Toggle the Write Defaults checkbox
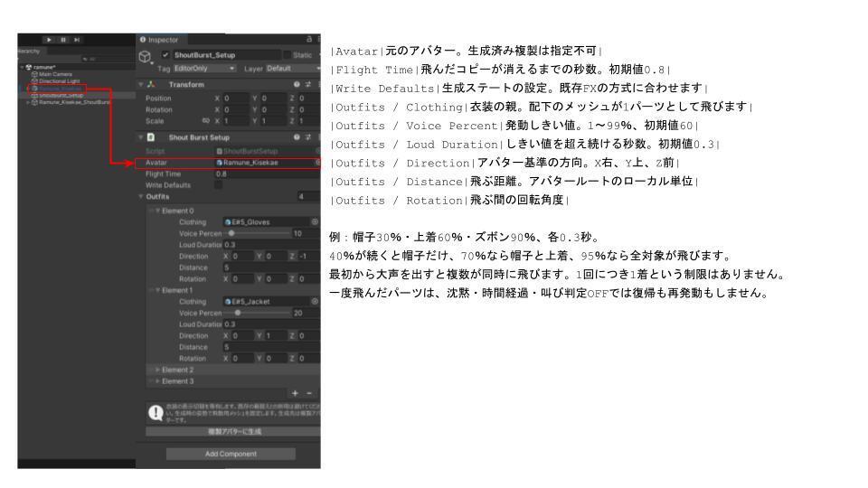 (x=219, y=184)
